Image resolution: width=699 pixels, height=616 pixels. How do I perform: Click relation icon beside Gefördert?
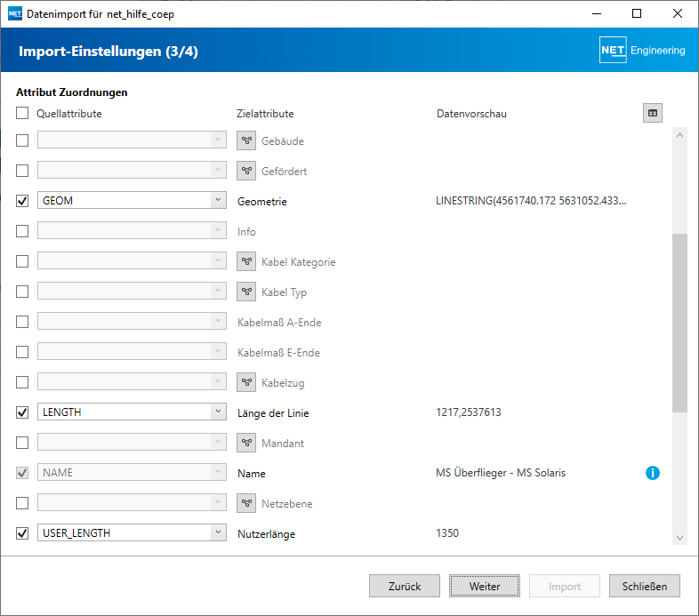point(246,171)
